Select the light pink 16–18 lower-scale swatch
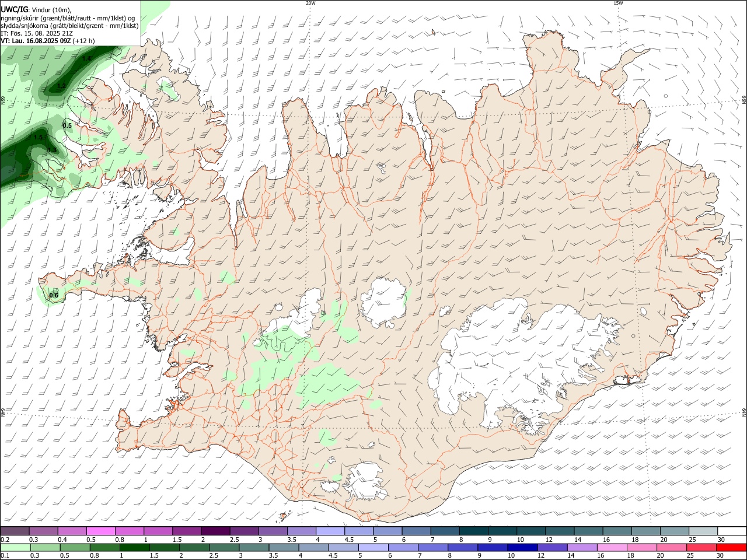The image size is (747, 560). tap(611, 548)
